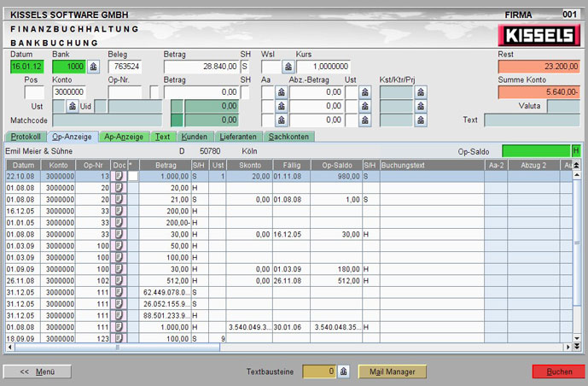Click the green Bank field showing 1000

pos(69,67)
